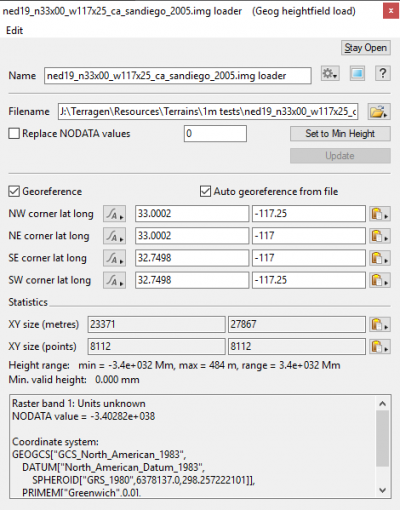
Task: Click the SW corner latitude field 32.7498
Action: tap(192, 280)
